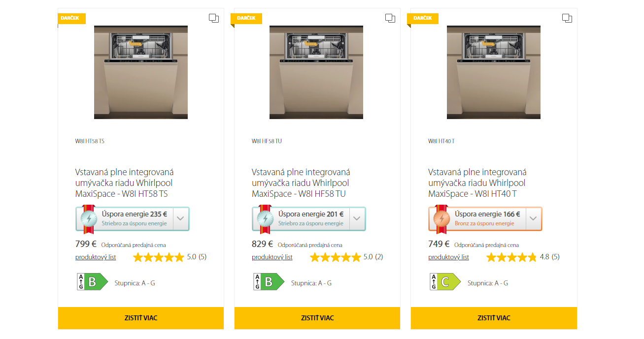Viewport: 644px width, 339px height.
Task: Click compare icon on W8I HT40 T card
Action: click(x=567, y=18)
